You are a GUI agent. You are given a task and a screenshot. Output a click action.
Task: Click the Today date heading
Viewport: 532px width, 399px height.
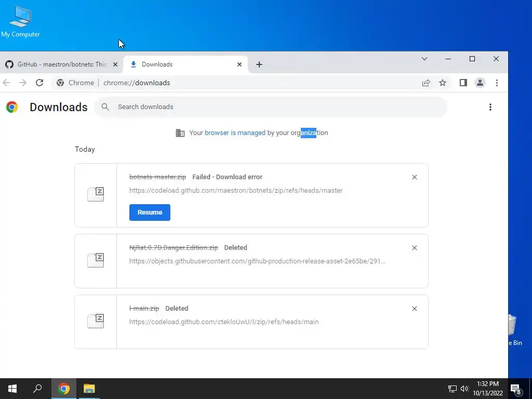click(85, 149)
